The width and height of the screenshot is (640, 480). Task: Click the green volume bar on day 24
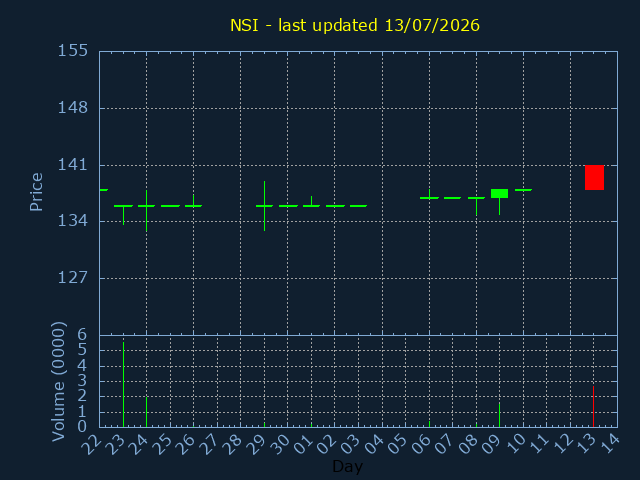click(147, 412)
